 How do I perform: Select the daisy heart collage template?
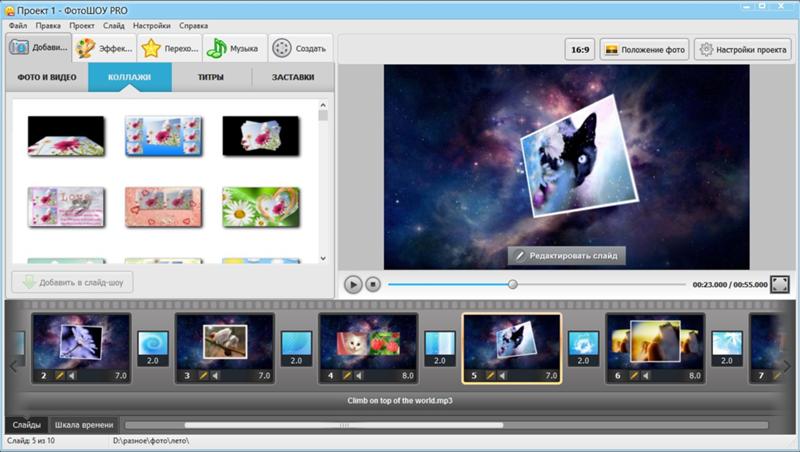click(x=261, y=207)
